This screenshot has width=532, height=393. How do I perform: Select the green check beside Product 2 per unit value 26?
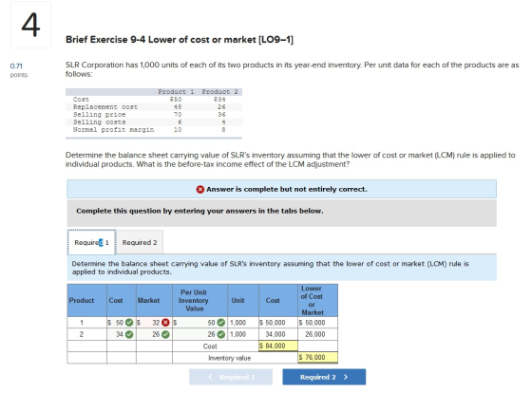click(220, 334)
